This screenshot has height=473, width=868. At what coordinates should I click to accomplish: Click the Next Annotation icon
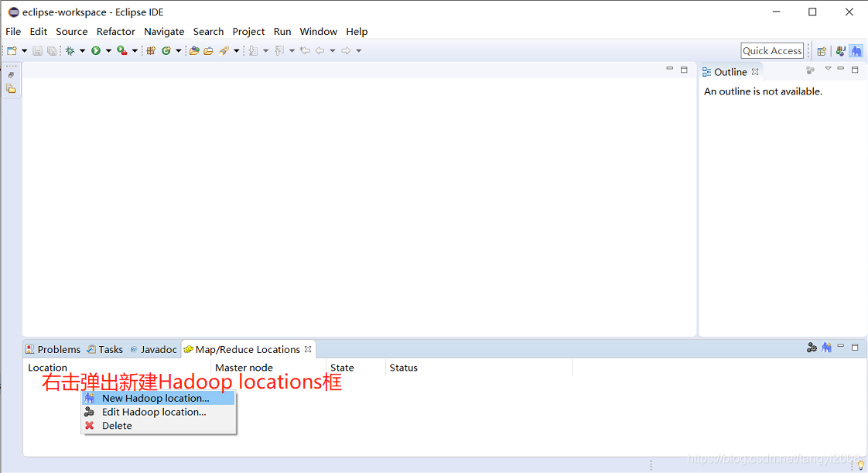pyautogui.click(x=253, y=51)
